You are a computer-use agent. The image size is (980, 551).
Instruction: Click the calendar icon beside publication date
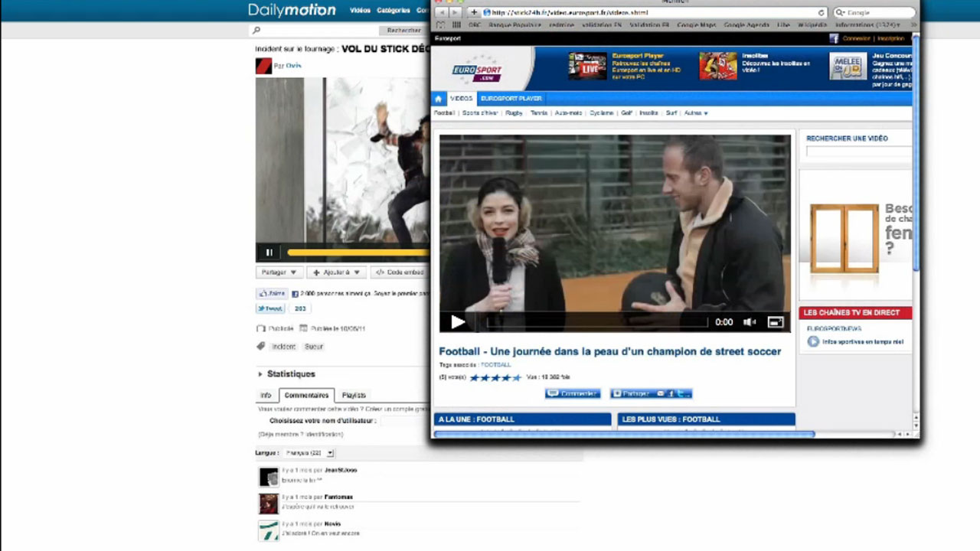tap(303, 328)
